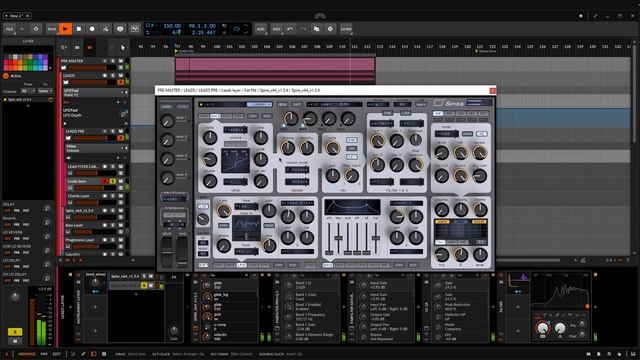Screen dimensions: 640x360
Task: Open Spire unison mode 2 Octaves selector
Action: click(x=297, y=170)
